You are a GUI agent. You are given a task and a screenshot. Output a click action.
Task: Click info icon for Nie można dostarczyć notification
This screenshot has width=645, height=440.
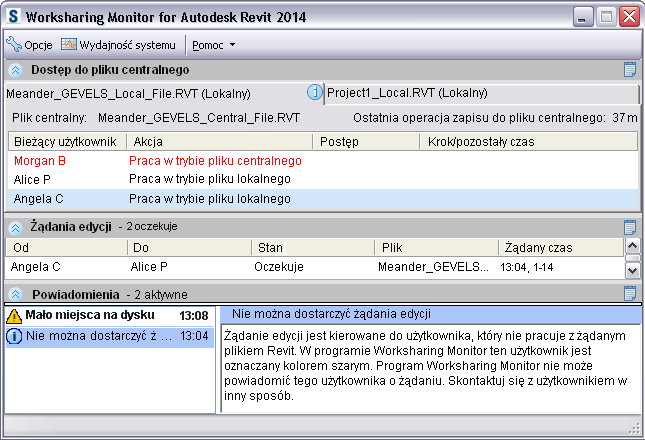point(14,336)
